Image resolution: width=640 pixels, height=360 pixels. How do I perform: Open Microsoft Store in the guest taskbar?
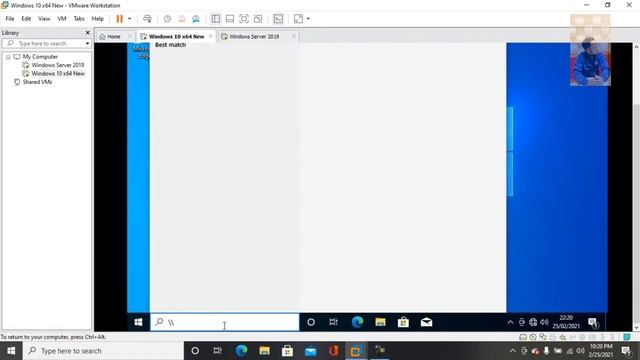403,322
